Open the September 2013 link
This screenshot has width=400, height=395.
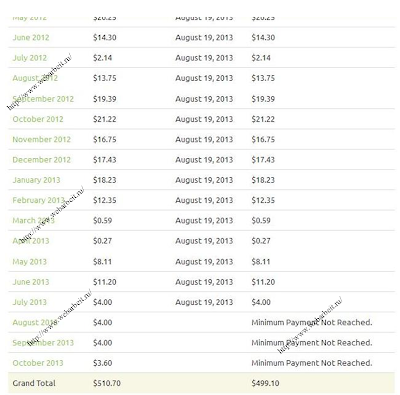click(43, 343)
